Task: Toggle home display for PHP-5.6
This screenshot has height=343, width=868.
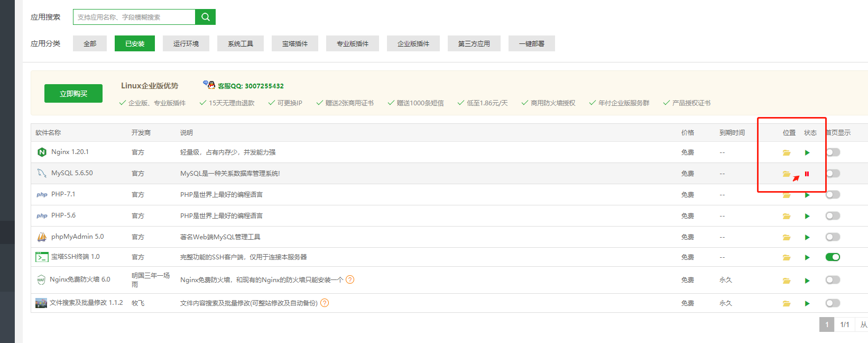Action: point(833,216)
